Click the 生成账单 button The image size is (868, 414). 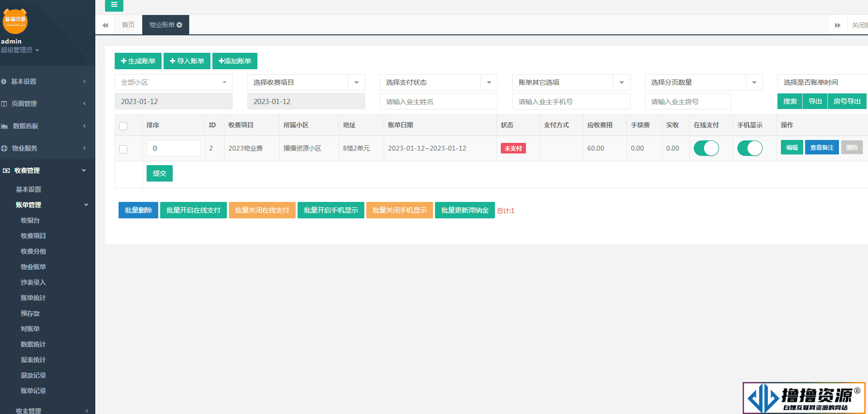138,61
